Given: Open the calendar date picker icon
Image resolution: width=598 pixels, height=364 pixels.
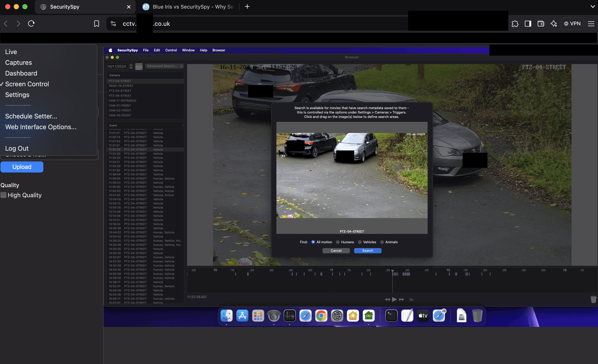Looking at the screenshot, I should click(139, 66).
